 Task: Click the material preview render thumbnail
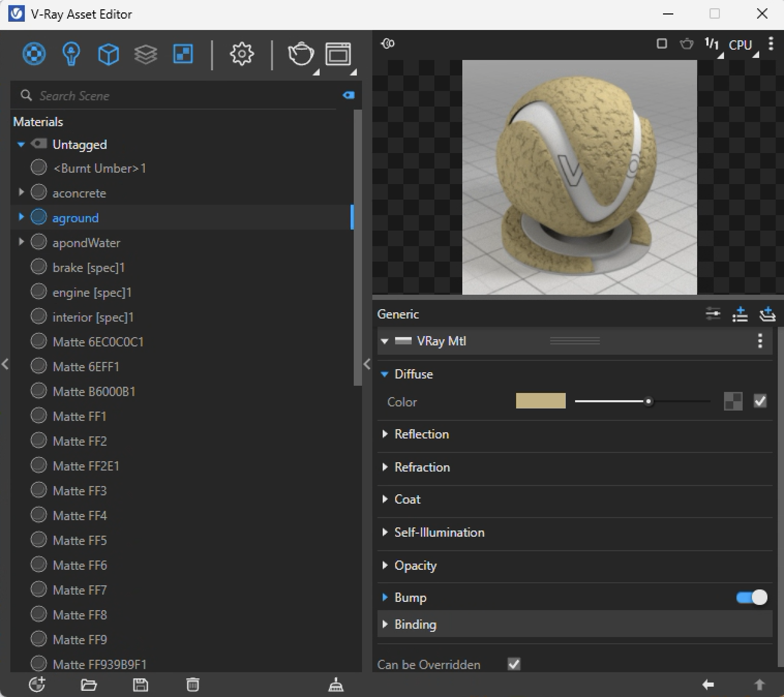[579, 177]
